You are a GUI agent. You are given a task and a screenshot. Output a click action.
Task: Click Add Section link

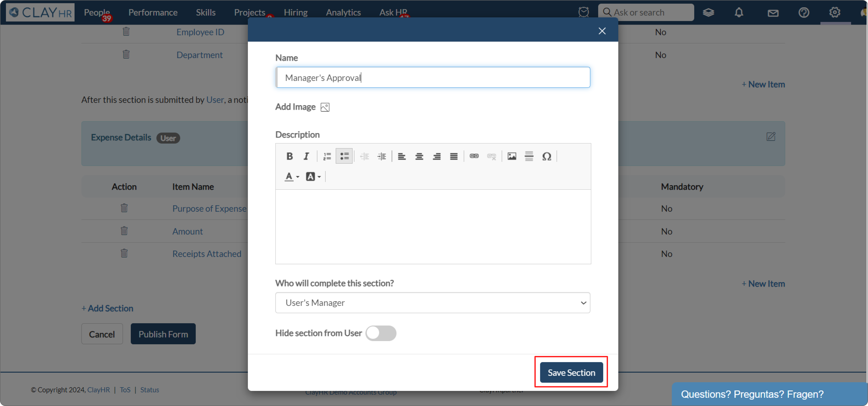point(107,308)
